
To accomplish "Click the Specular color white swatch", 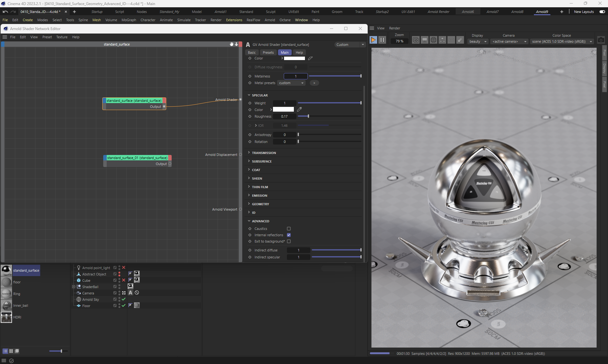I will [283, 109].
